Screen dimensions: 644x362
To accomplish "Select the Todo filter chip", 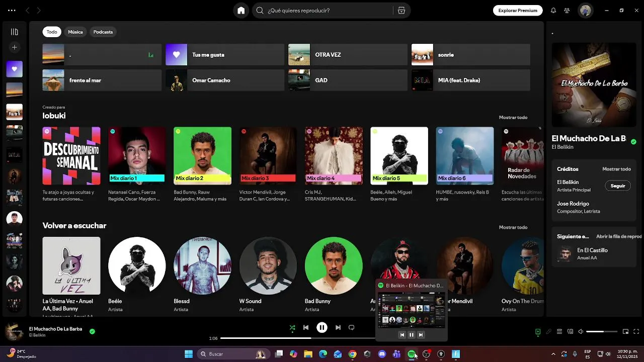I will (52, 32).
